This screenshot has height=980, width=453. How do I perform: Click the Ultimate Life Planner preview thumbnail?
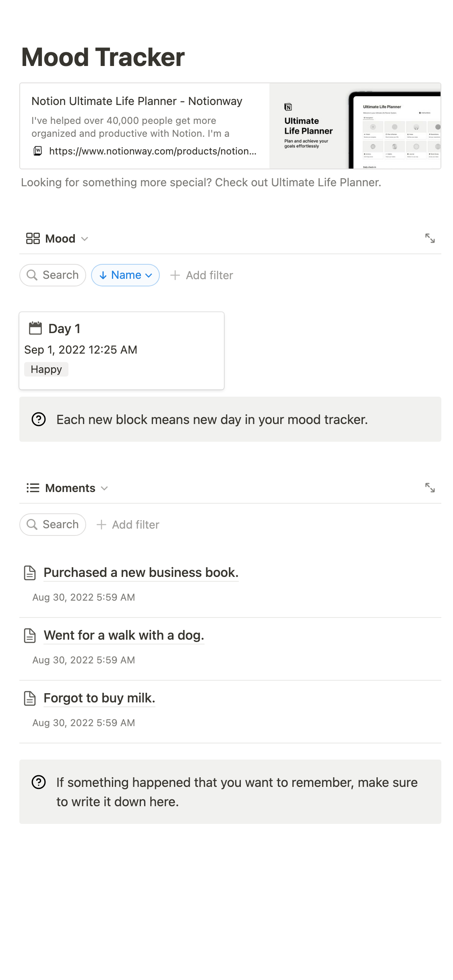click(355, 126)
